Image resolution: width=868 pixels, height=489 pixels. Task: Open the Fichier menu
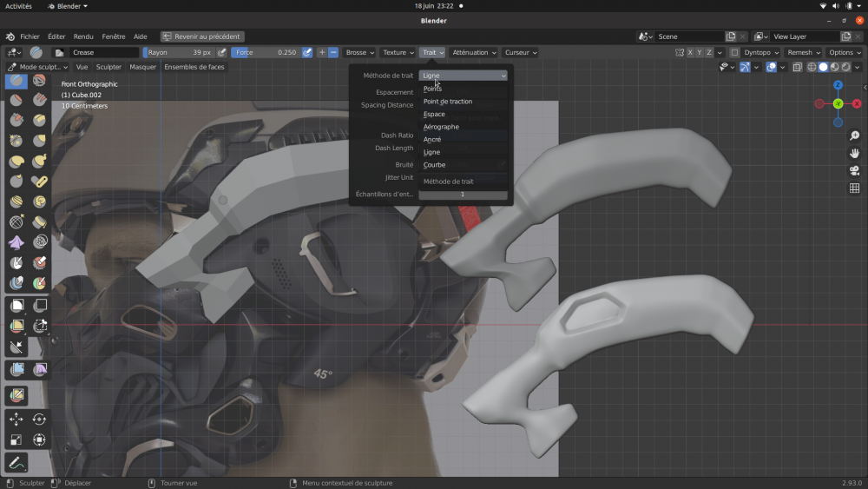pos(30,36)
